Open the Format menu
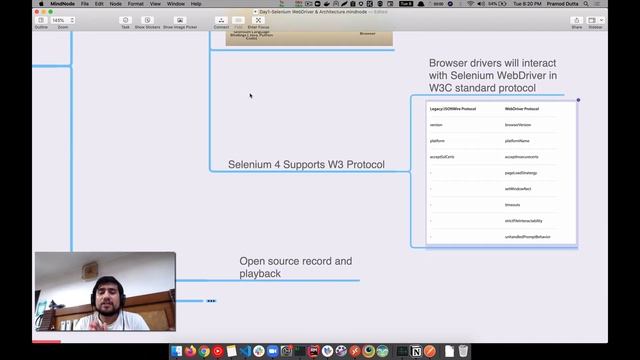Viewport: 640px width, 360px height. (x=136, y=4)
